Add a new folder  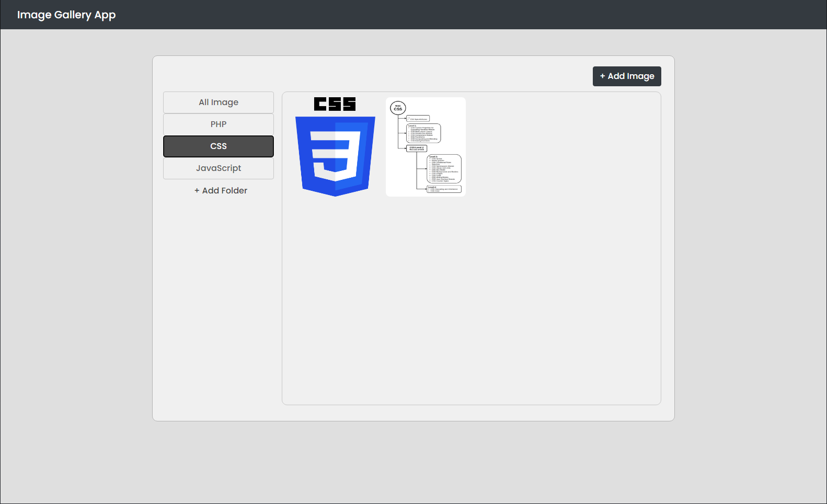221,191
